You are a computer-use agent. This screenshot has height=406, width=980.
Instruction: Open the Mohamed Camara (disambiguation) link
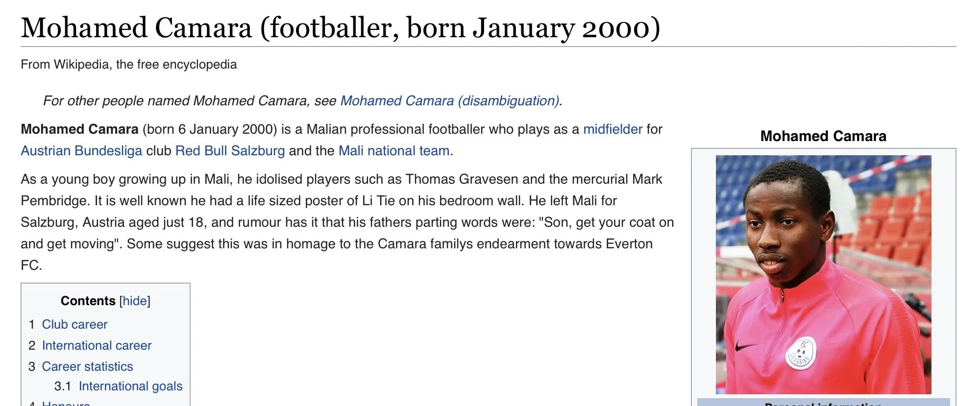(x=450, y=101)
